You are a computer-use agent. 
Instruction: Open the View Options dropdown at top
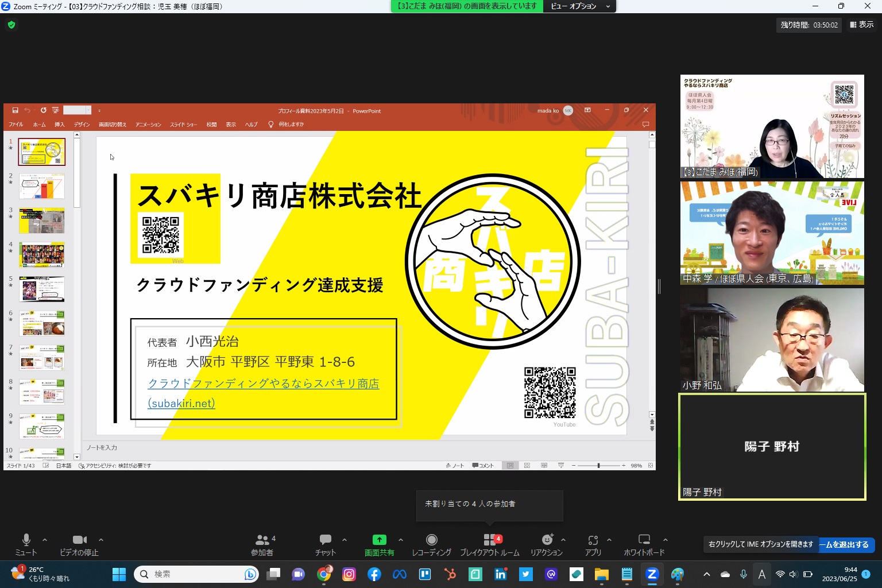pyautogui.click(x=580, y=6)
